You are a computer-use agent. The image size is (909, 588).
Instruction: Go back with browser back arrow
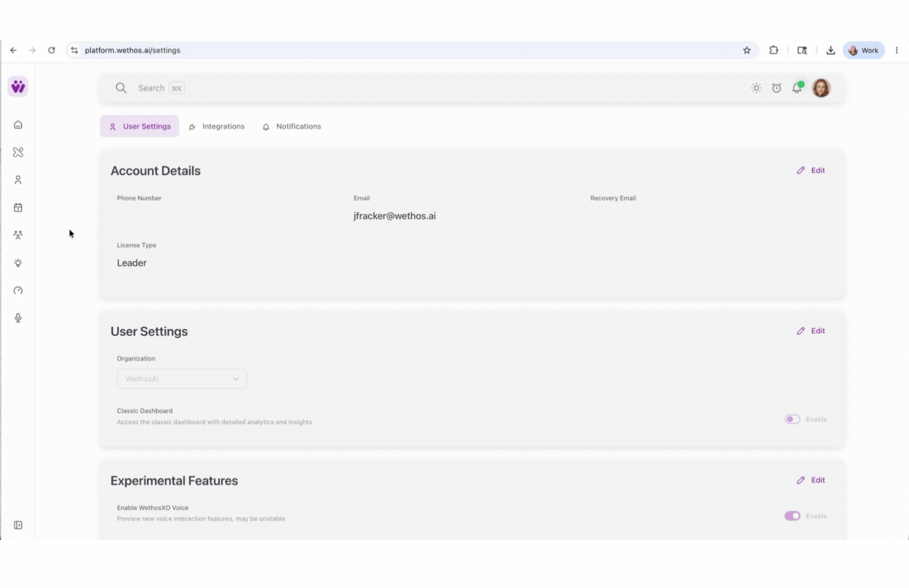point(13,50)
